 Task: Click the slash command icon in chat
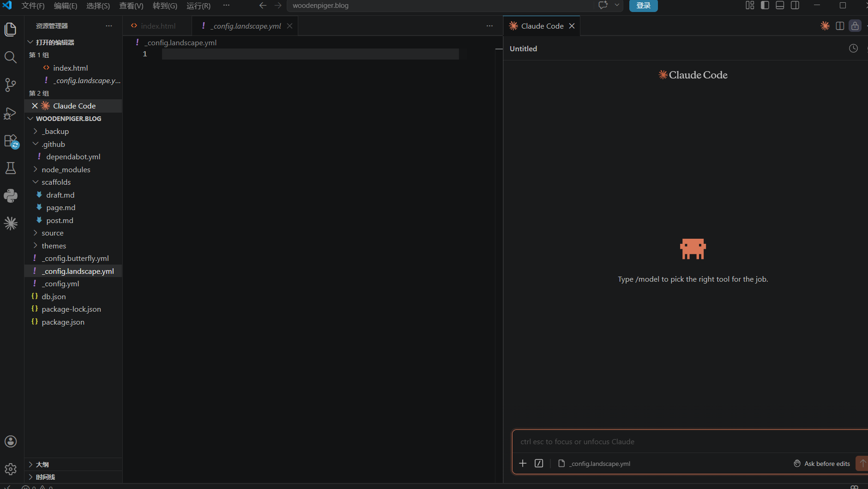coord(539,463)
